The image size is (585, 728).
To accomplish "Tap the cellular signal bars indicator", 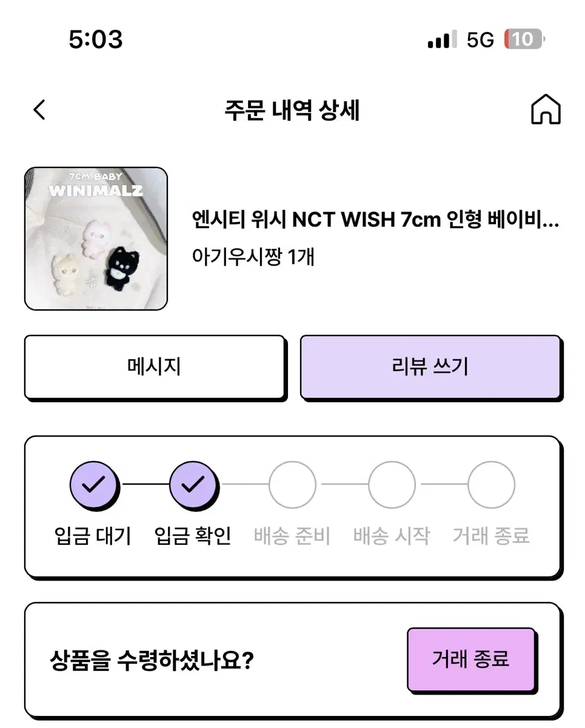I will (x=442, y=41).
